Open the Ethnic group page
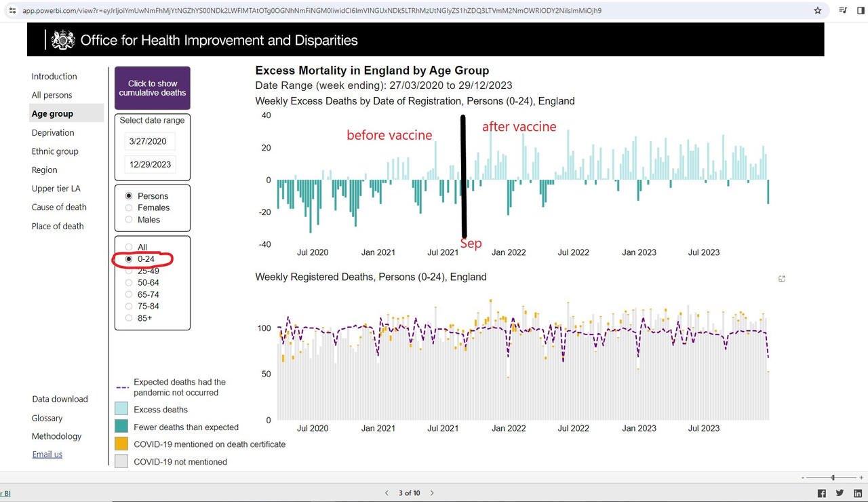This screenshot has width=868, height=502. click(x=55, y=151)
